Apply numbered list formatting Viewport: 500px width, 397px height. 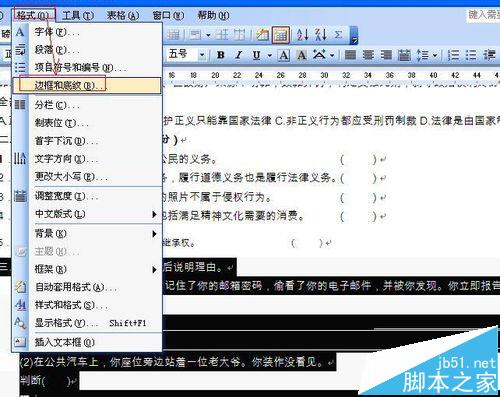click(453, 55)
